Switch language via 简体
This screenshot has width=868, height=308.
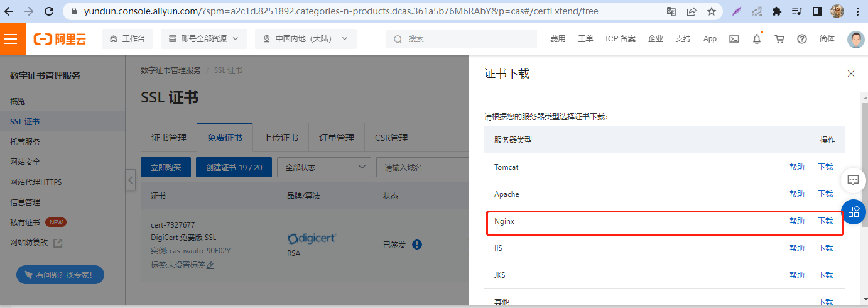(828, 39)
